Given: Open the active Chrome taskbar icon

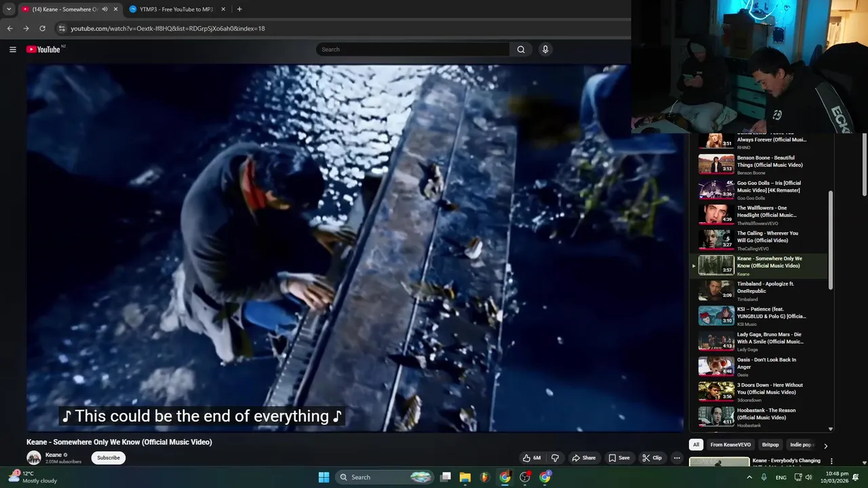Looking at the screenshot, I should (505, 477).
